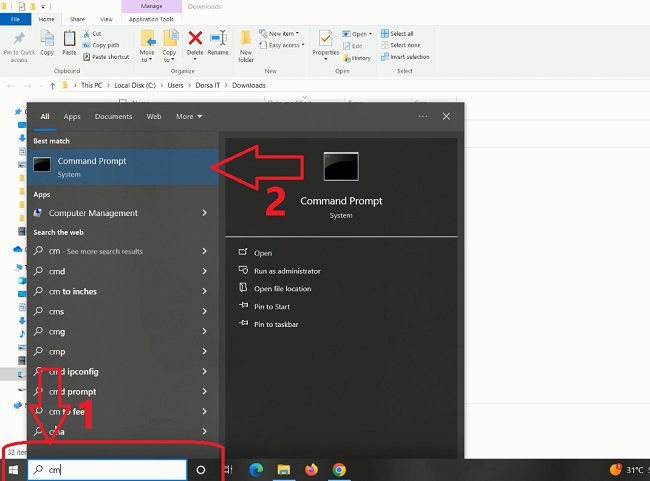
Task: Open Application Tools tab in Explorer
Action: [x=151, y=19]
